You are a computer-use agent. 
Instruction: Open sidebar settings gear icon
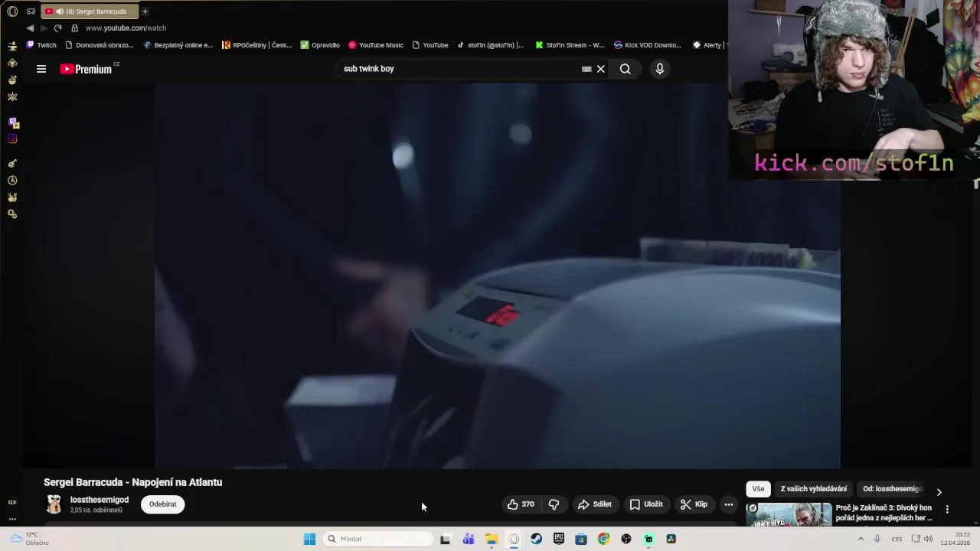(x=12, y=214)
